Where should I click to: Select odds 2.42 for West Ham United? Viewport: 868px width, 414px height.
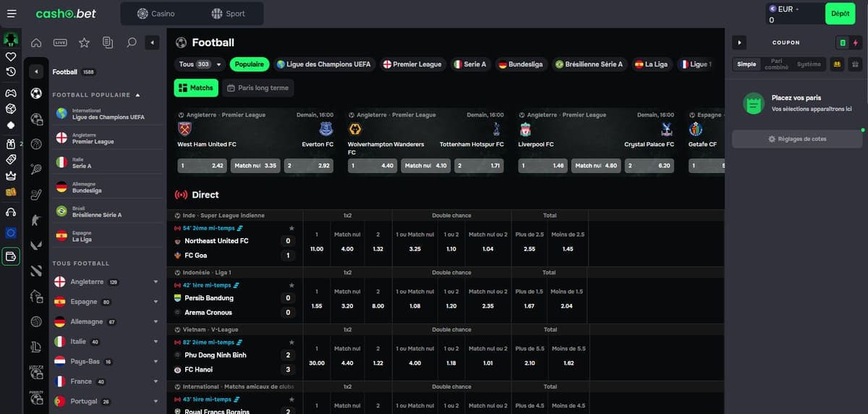point(203,166)
